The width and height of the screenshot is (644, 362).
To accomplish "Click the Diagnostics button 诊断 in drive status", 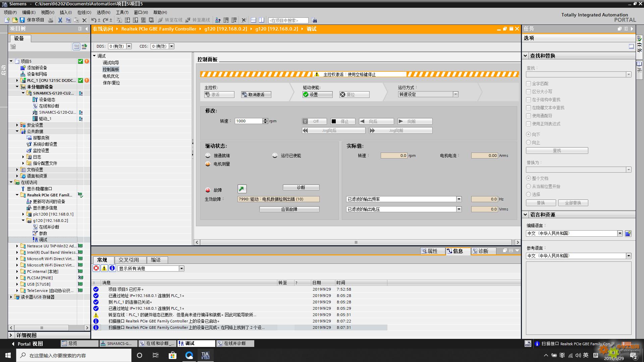I will pyautogui.click(x=301, y=187).
